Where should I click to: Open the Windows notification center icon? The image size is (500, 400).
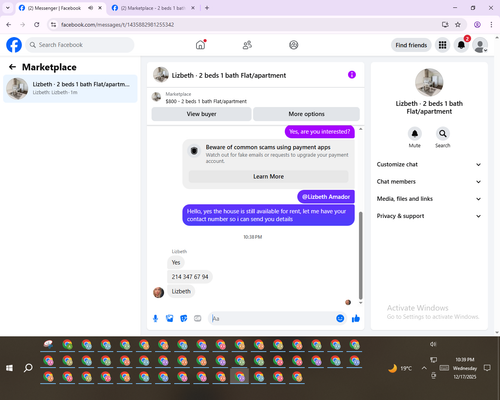(487, 368)
